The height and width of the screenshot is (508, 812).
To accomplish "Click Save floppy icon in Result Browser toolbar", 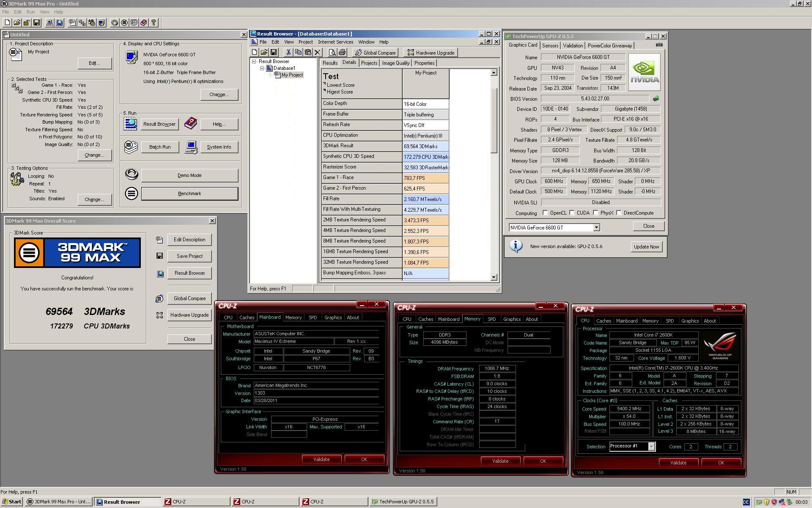I will pos(274,52).
